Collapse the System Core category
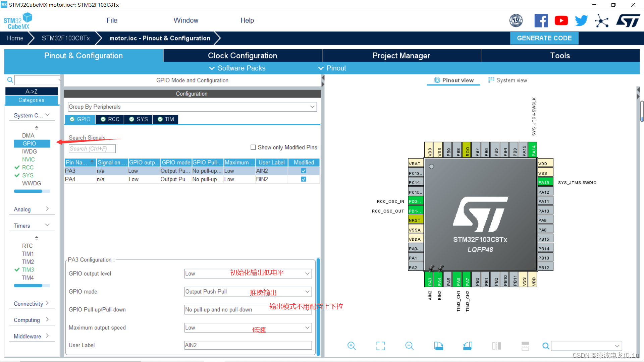The image size is (644, 362). pyautogui.click(x=32, y=115)
